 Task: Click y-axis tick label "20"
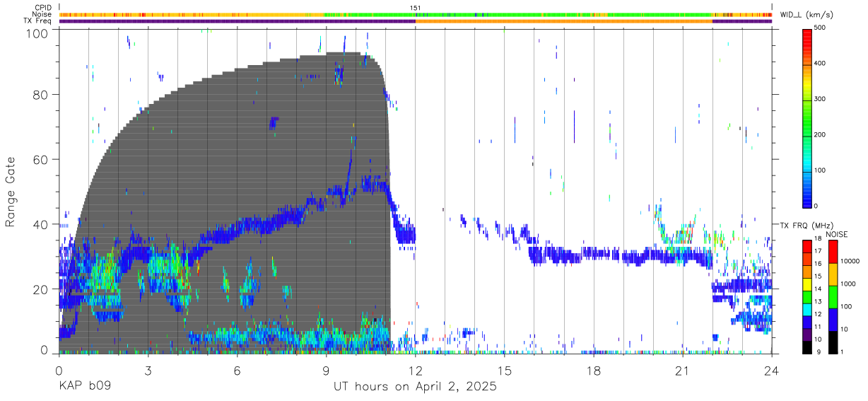click(42, 289)
